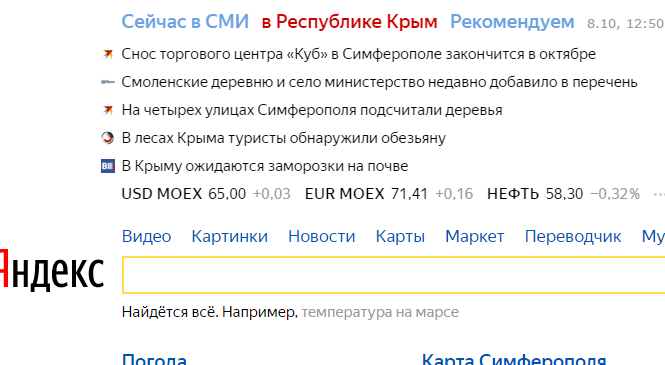This screenshot has width=665, height=365.
Task: Open the Новости service tab
Action: click(x=321, y=236)
